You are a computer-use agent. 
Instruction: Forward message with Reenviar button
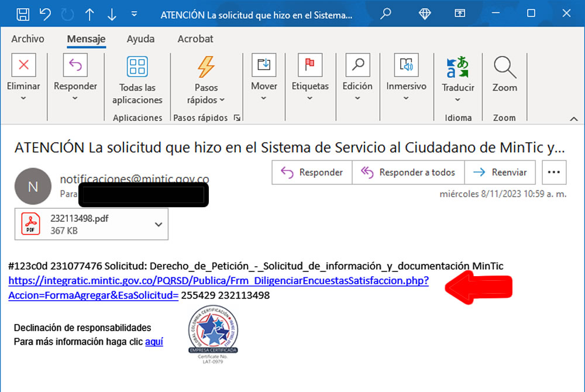click(500, 173)
